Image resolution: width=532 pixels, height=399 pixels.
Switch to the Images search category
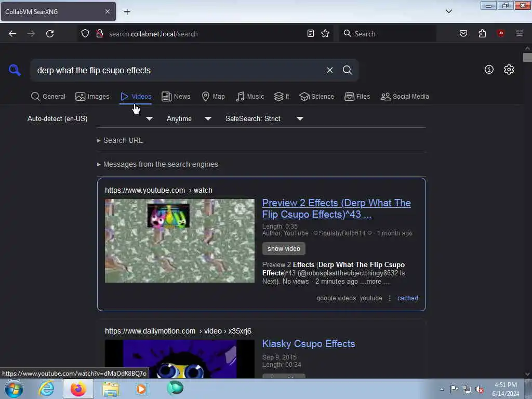[92, 97]
